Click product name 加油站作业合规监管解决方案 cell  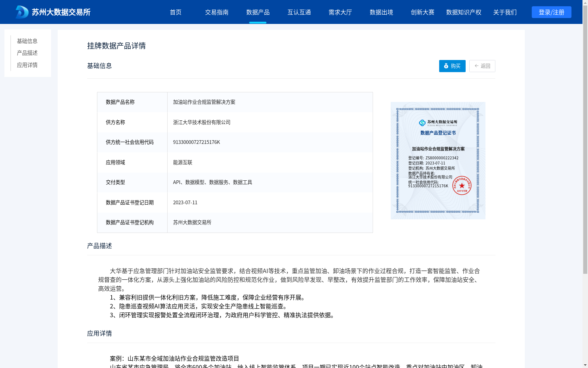click(x=270, y=102)
